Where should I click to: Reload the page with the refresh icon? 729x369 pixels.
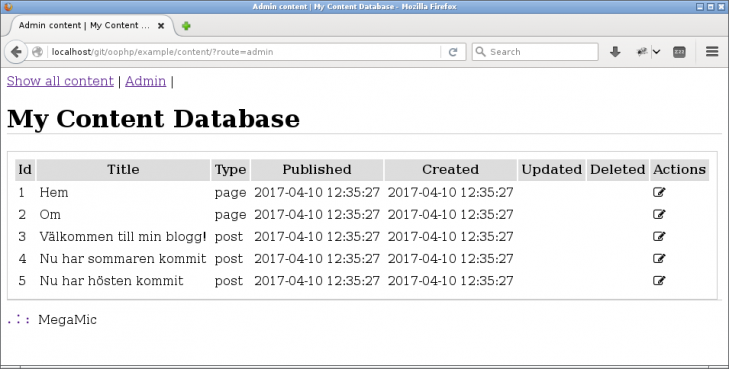tap(453, 52)
